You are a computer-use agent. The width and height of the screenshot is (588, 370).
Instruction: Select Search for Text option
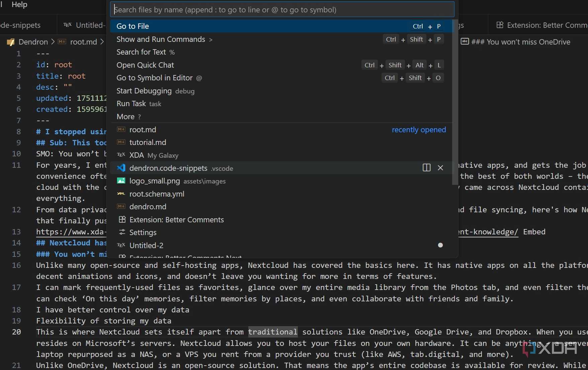(281, 52)
